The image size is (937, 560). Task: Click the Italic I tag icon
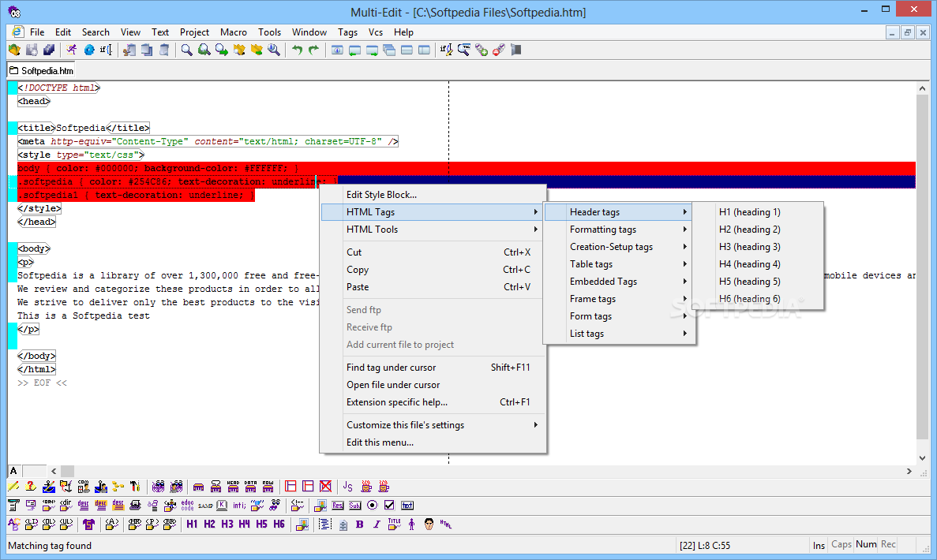(377, 525)
